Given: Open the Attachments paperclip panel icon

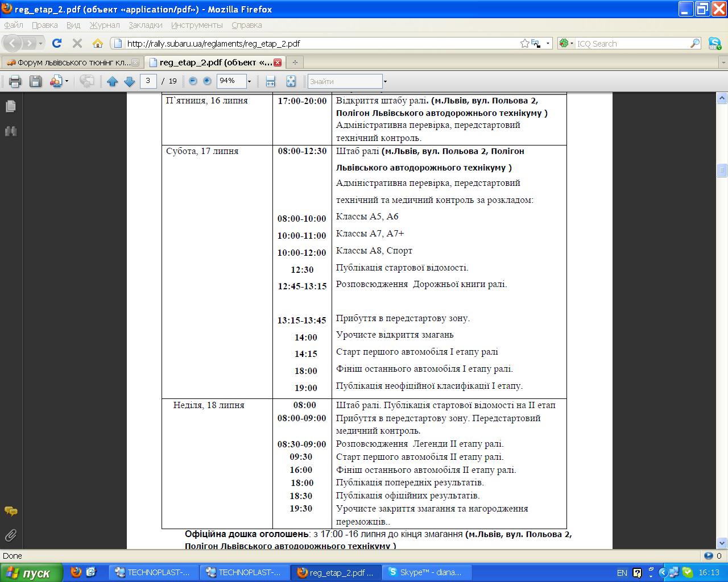Looking at the screenshot, I should coord(11,535).
